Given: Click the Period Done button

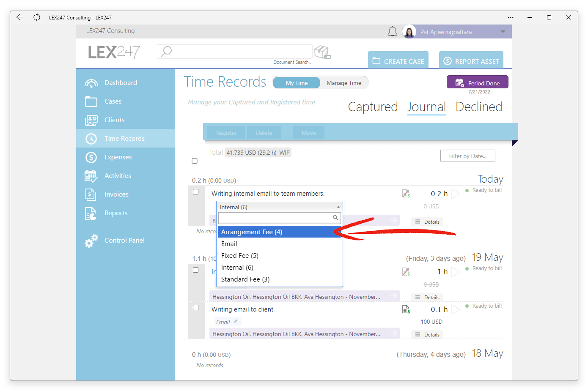Looking at the screenshot, I should tap(478, 82).
